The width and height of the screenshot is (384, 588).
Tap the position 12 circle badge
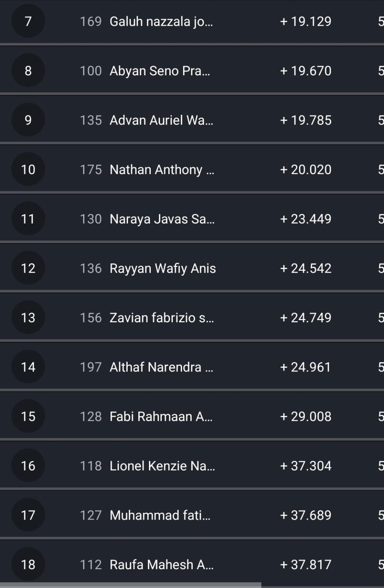pyautogui.click(x=28, y=268)
